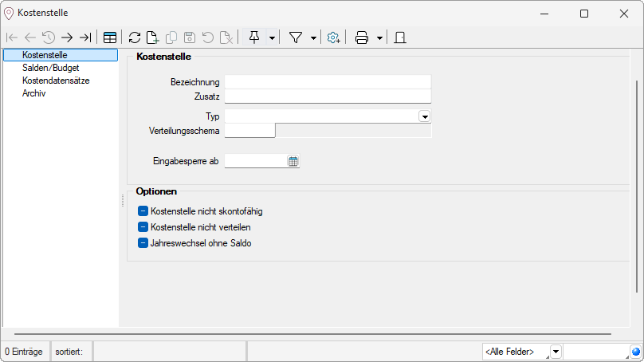Check 'Jahreswechsel ohne Saldo'
The image size is (644, 362).
[x=143, y=243]
